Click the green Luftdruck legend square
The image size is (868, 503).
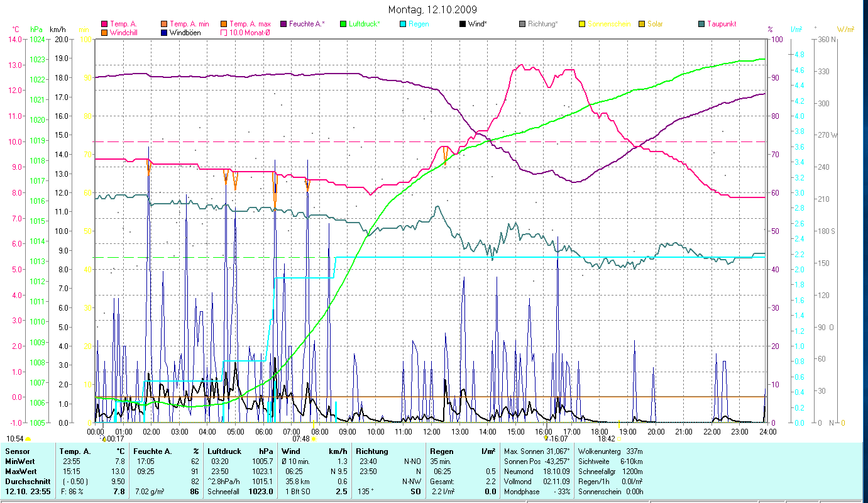(343, 25)
